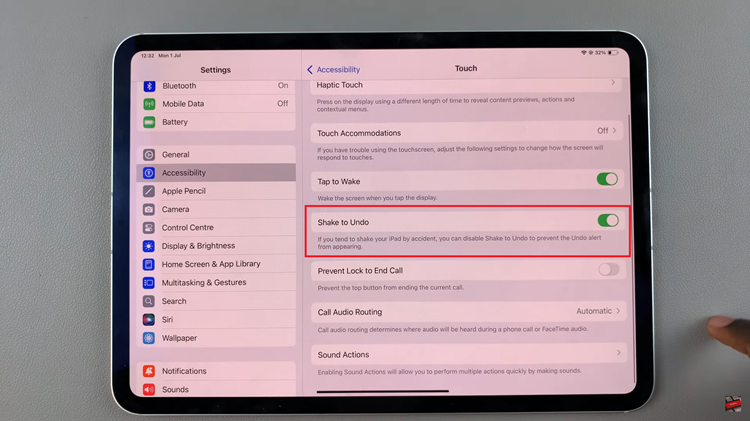Tap the green Battery icon
Viewport: 750px width, 421px height.
tap(149, 122)
